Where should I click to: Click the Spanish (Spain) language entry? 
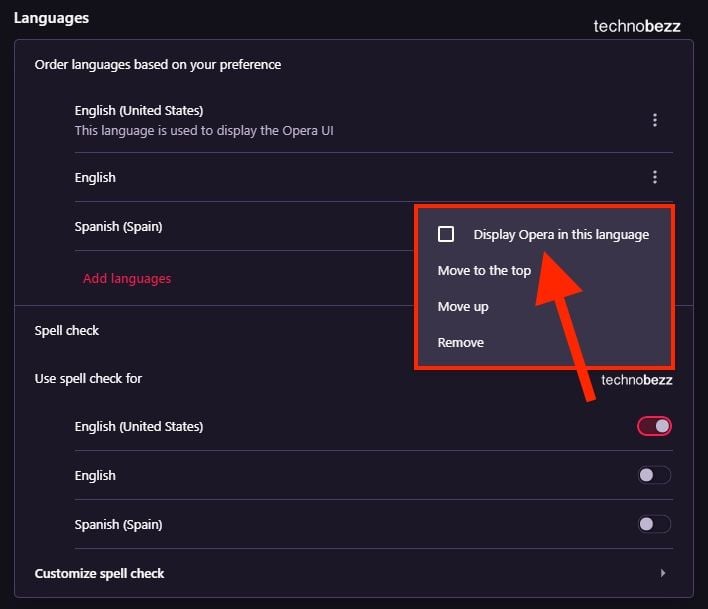pyautogui.click(x=118, y=226)
